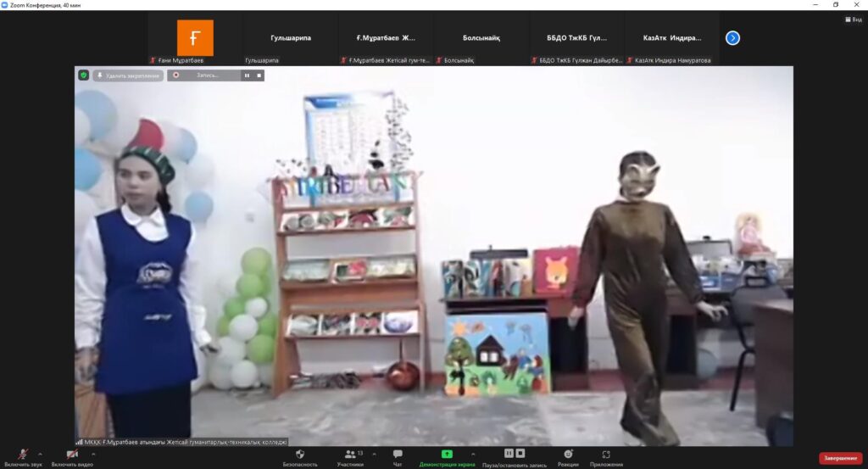868x469 pixels.
Task: Open Приложения apps panel
Action: click(606, 457)
